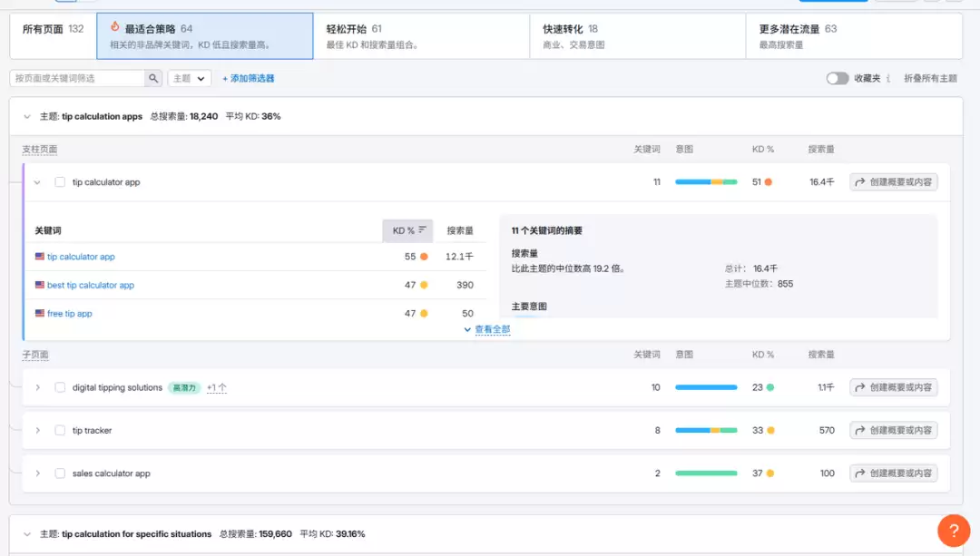The width and height of the screenshot is (980, 556).
Task: Click info icon next to 收藏夹
Action: click(888, 78)
